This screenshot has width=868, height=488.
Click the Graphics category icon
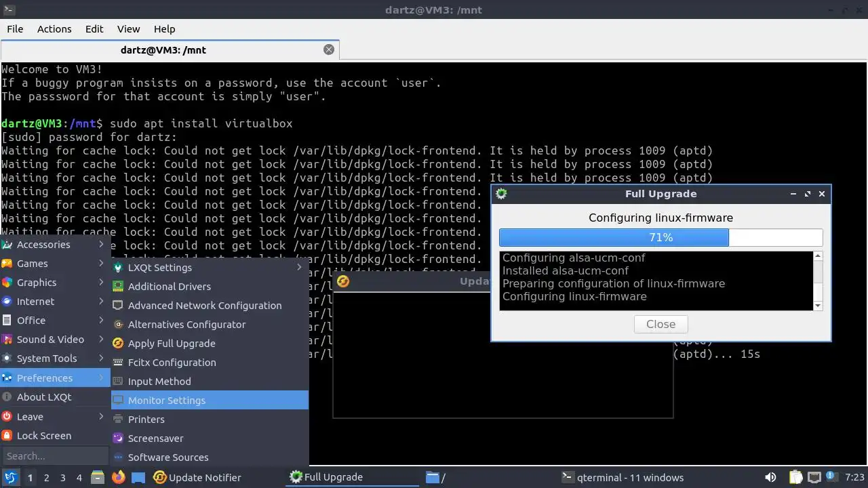tap(7, 283)
